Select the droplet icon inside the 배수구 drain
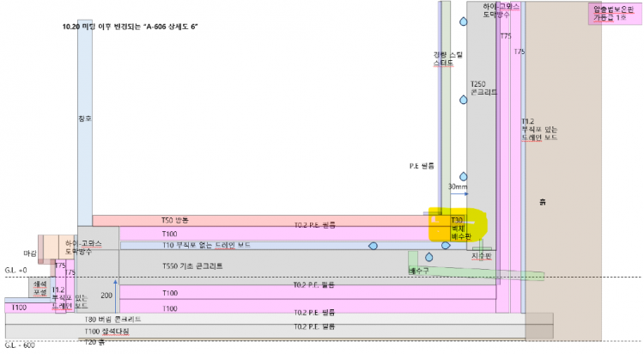The height and width of the screenshot is (354, 644). pos(428,255)
